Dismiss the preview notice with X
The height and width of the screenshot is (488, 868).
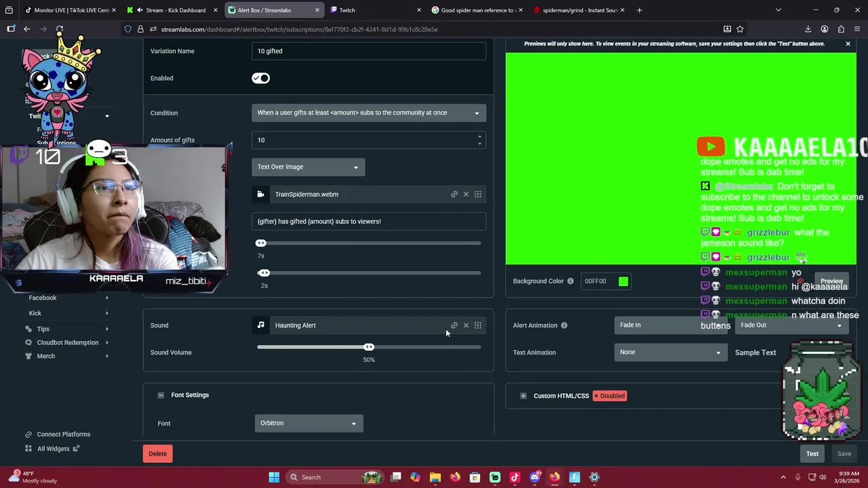coord(848,43)
